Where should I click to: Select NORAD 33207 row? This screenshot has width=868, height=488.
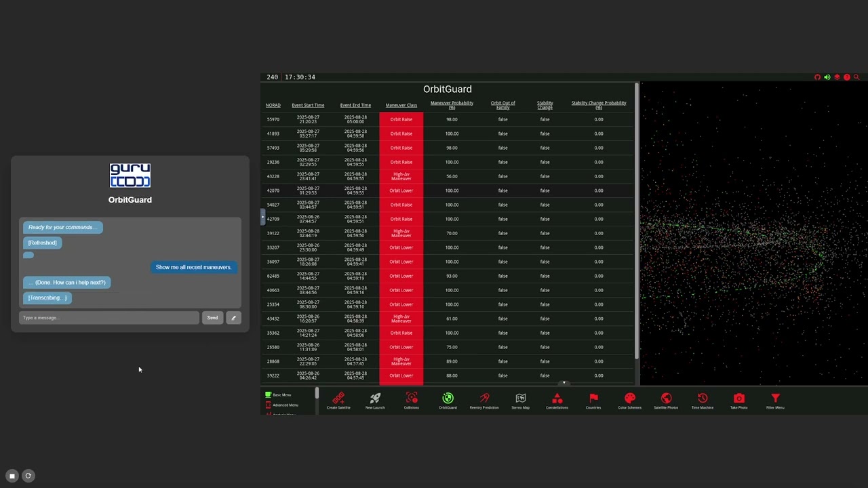449,247
